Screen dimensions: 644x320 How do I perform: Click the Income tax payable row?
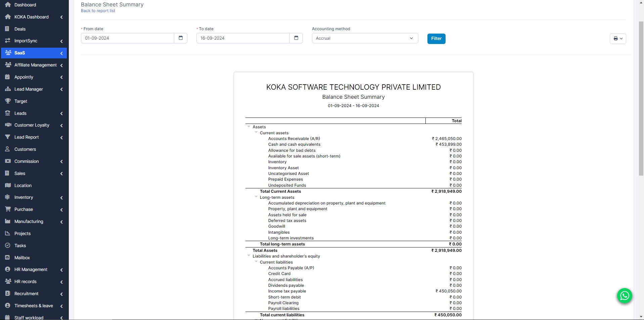tap(354, 291)
